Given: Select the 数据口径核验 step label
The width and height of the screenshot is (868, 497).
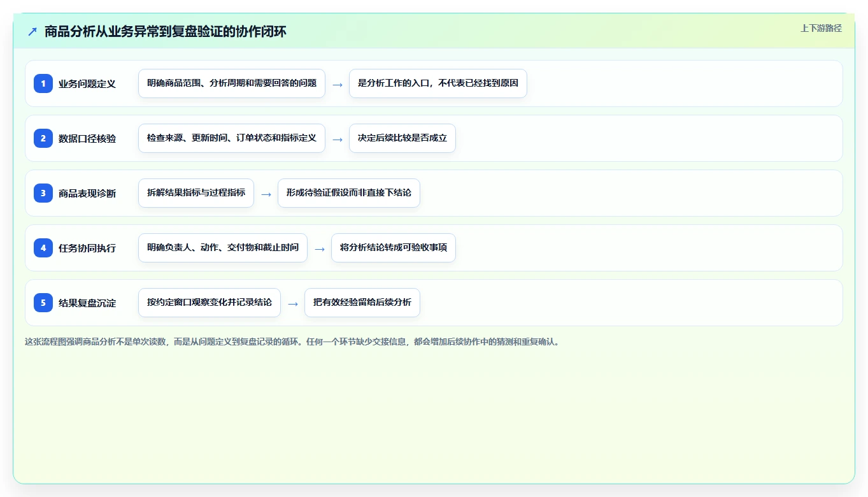Looking at the screenshot, I should tap(87, 138).
